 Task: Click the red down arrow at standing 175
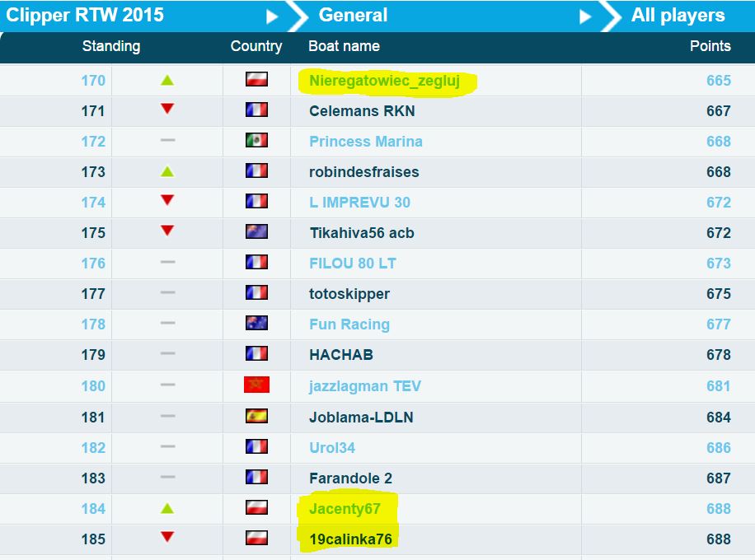[167, 231]
